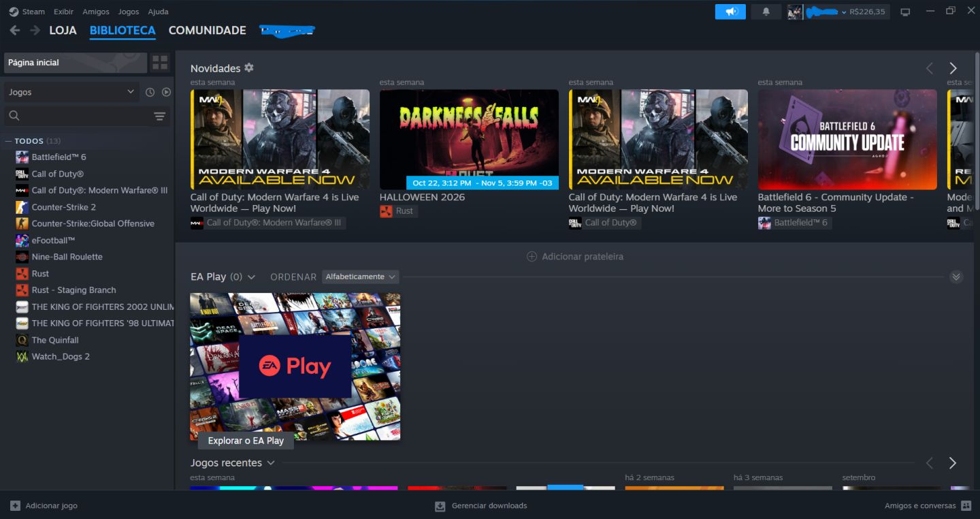Image resolution: width=980 pixels, height=519 pixels.
Task: Open the Amigos menu
Action: [x=96, y=12]
